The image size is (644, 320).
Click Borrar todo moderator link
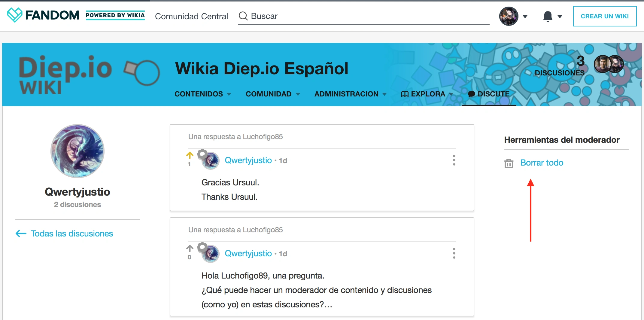tap(542, 163)
